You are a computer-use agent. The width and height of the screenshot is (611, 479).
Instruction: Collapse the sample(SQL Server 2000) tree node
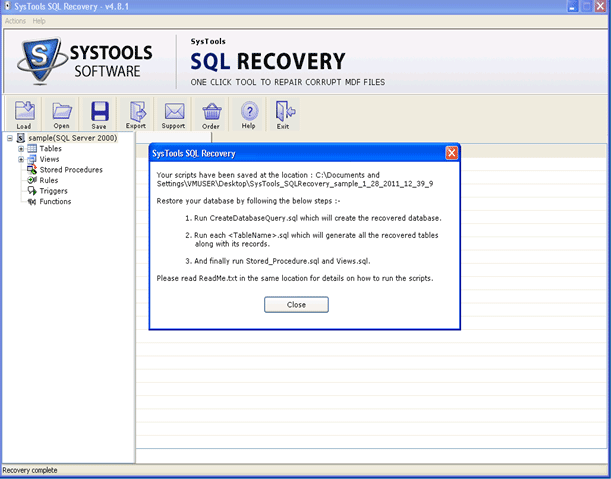tap(9, 138)
